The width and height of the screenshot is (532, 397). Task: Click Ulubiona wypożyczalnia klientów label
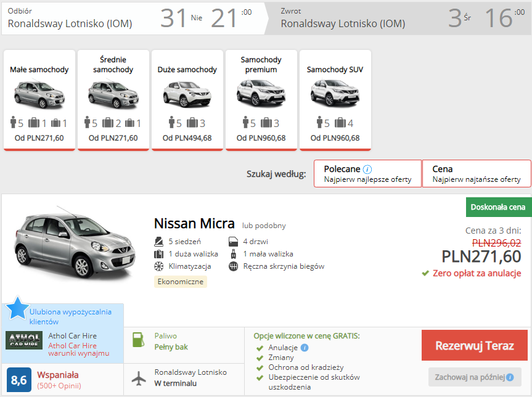(70, 317)
